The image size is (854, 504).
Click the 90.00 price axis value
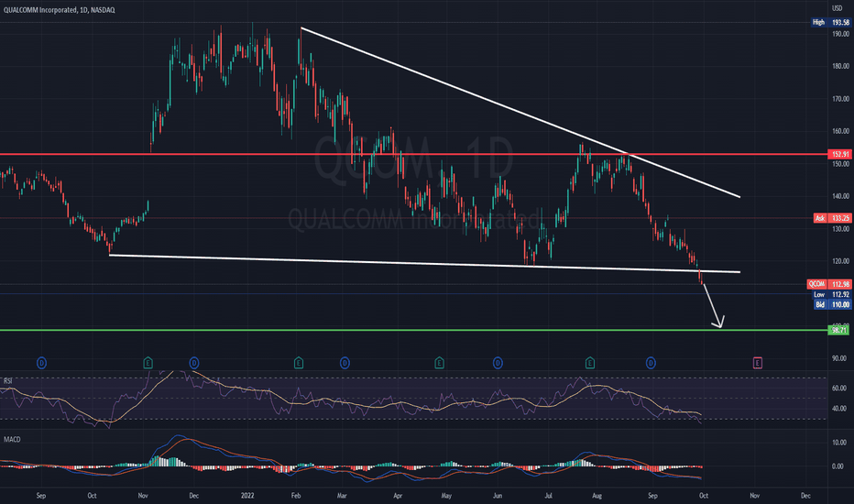tap(838, 358)
